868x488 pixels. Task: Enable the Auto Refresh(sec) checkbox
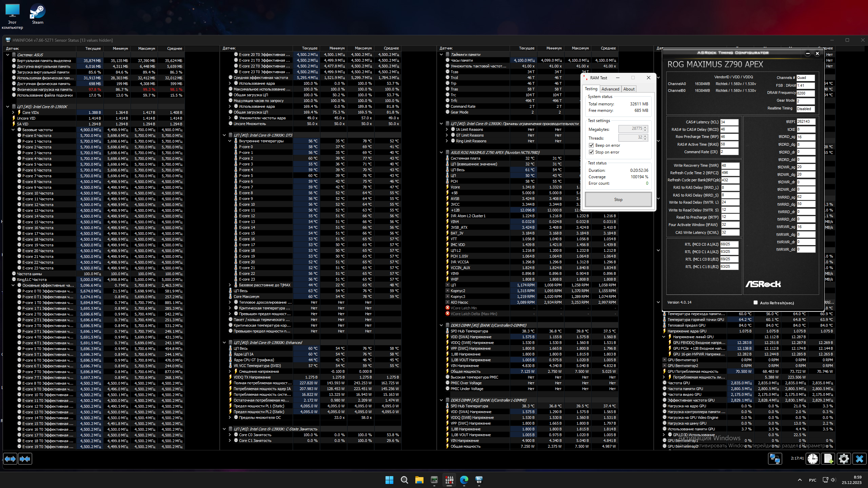pos(755,303)
